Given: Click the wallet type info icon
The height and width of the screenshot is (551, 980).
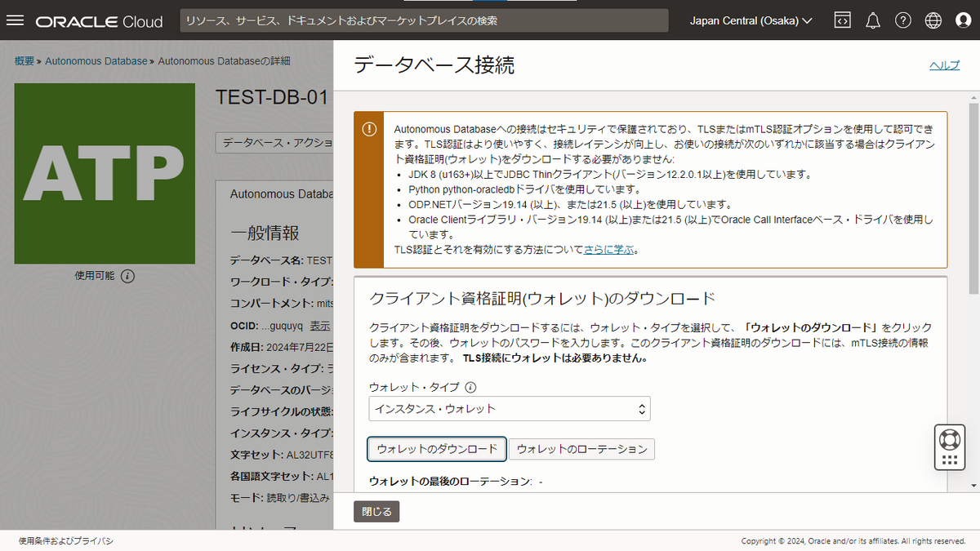Looking at the screenshot, I should coord(470,388).
